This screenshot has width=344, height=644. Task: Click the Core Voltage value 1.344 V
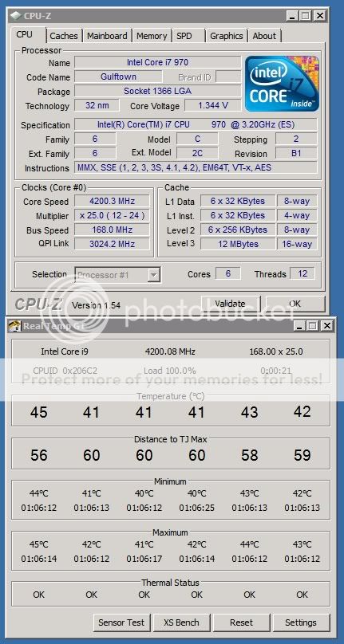[213, 105]
